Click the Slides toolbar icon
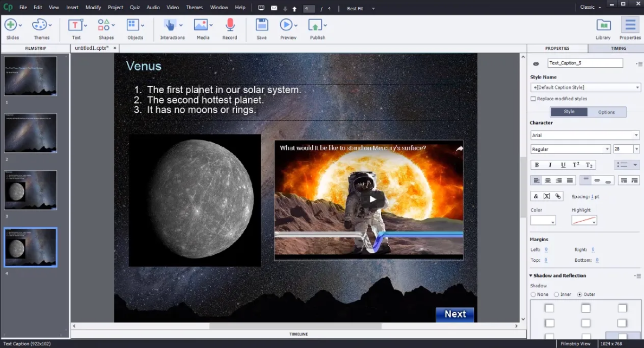The height and width of the screenshot is (348, 644). (11, 25)
